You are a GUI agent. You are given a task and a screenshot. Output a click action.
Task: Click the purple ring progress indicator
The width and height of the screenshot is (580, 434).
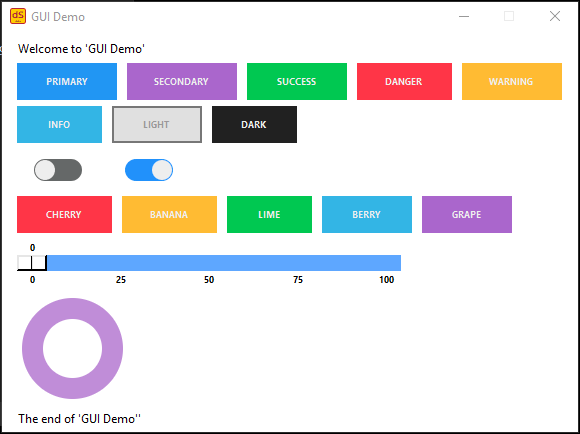tap(72, 349)
